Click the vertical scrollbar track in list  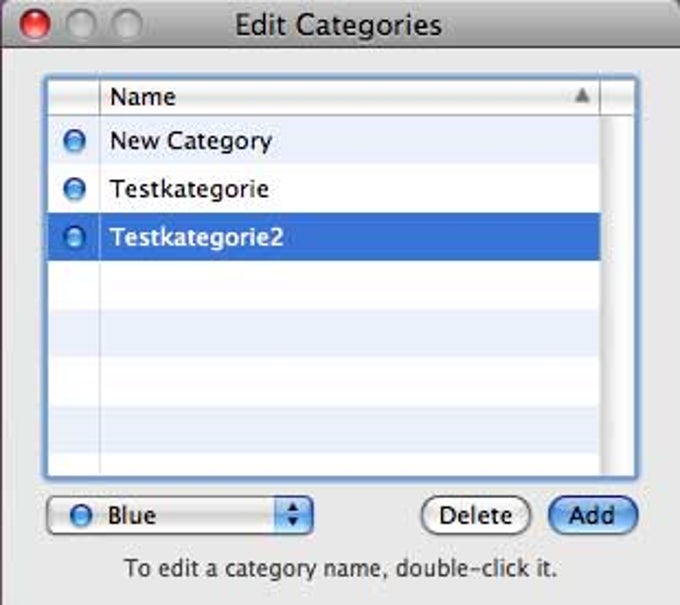pos(618,295)
